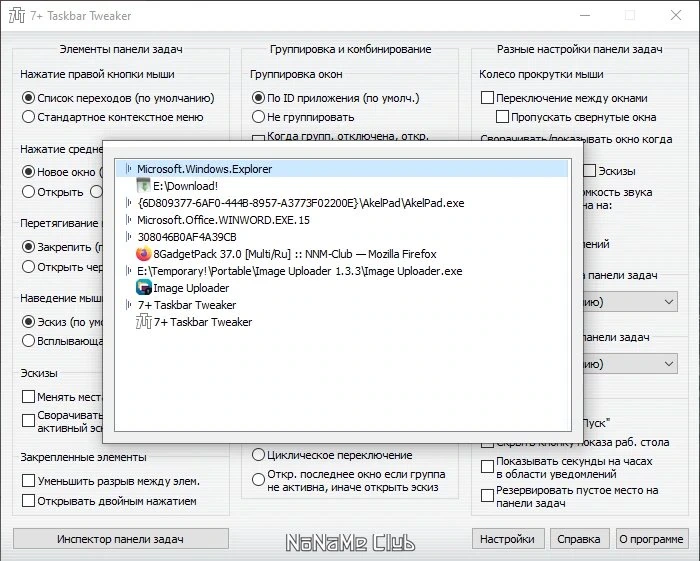Choose По ID приложения grouping option
The height and width of the screenshot is (561, 700).
tap(258, 98)
